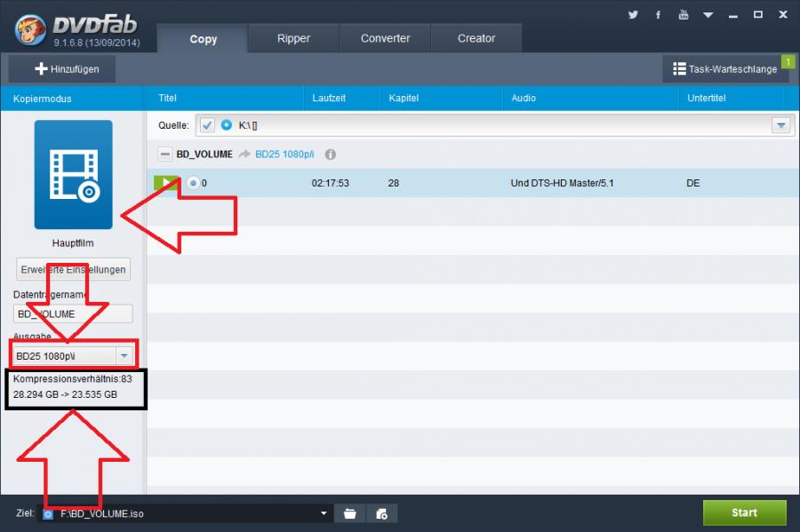Click the subtitle value DE

pyautogui.click(x=692, y=183)
